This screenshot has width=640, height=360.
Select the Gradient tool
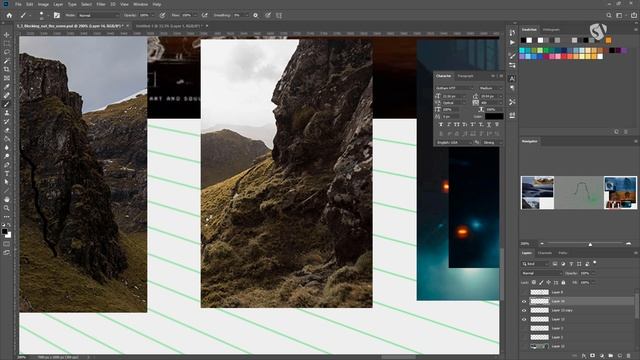(7, 138)
